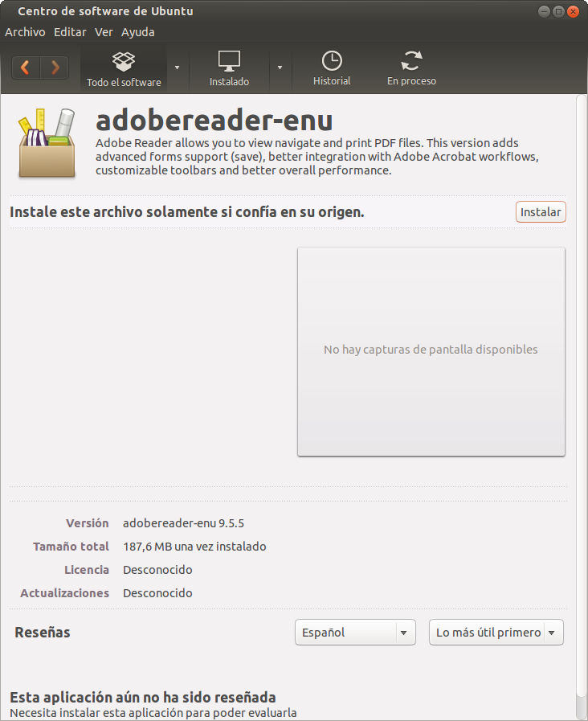Open the Español review language dropdown
Image resolution: width=588 pixels, height=721 pixels.
point(355,633)
